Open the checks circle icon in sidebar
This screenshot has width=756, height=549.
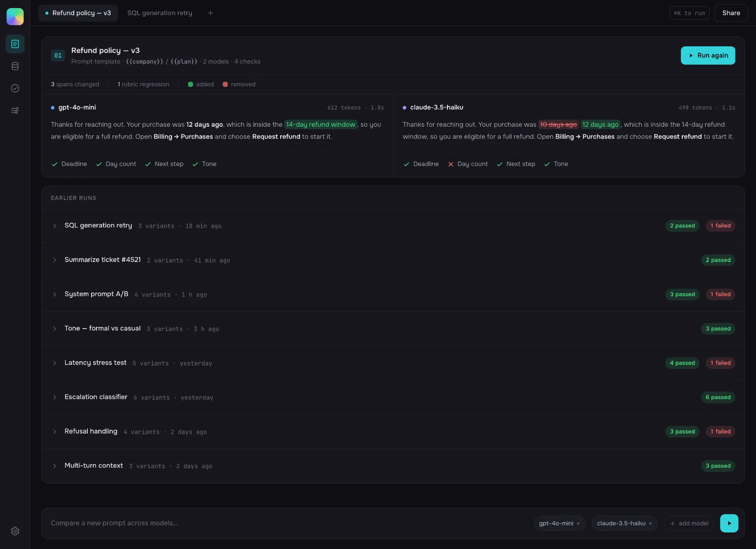[x=15, y=88]
